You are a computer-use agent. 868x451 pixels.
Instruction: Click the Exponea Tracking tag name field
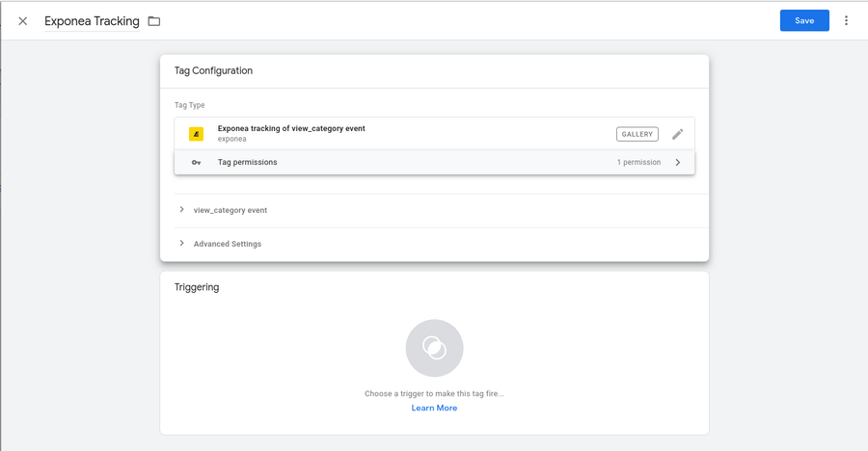pyautogui.click(x=92, y=21)
